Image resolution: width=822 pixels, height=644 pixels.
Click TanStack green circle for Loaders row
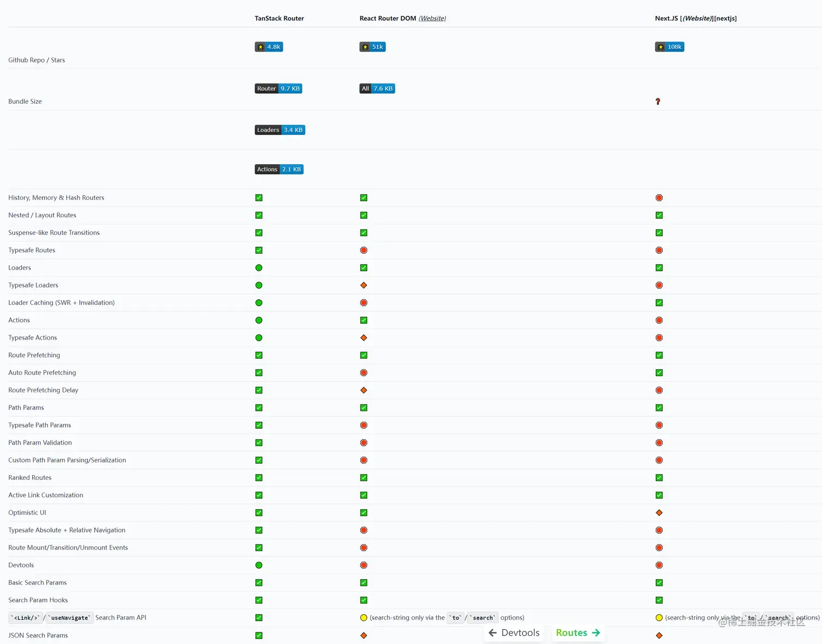(x=259, y=268)
